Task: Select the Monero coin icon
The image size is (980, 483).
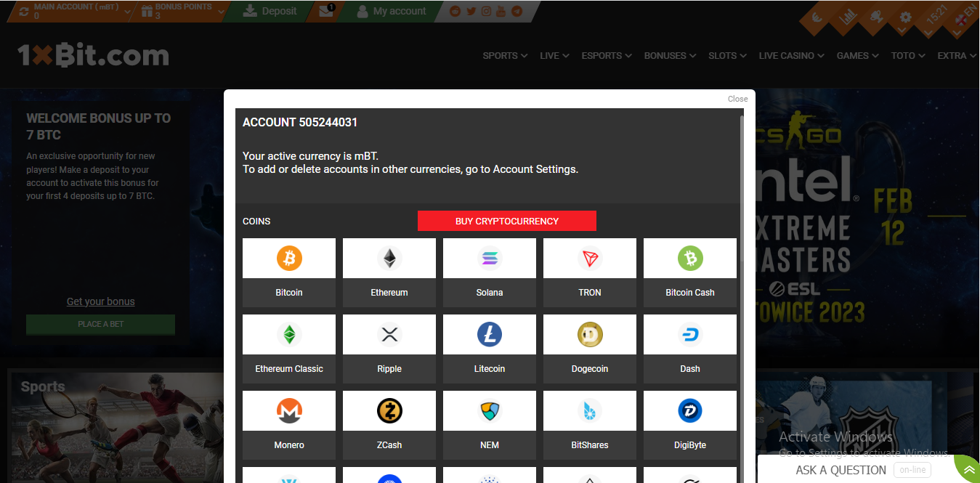Action: (288, 410)
